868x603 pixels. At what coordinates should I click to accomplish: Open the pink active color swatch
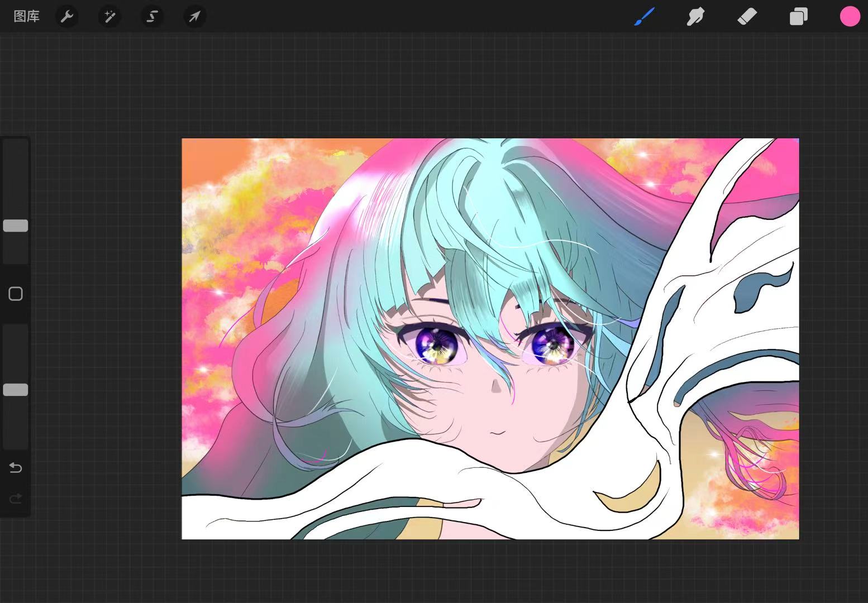850,17
